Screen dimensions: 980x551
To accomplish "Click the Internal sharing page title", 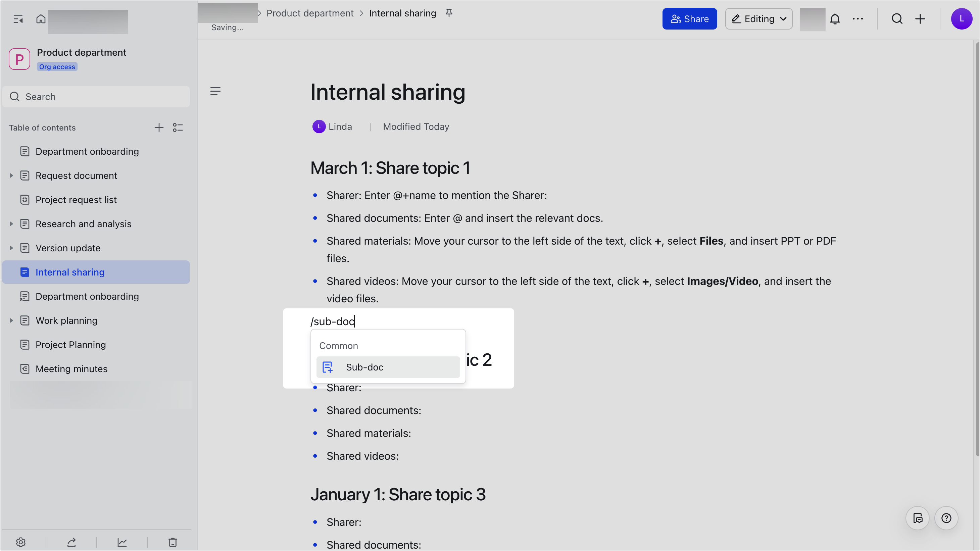I will pos(388,92).
